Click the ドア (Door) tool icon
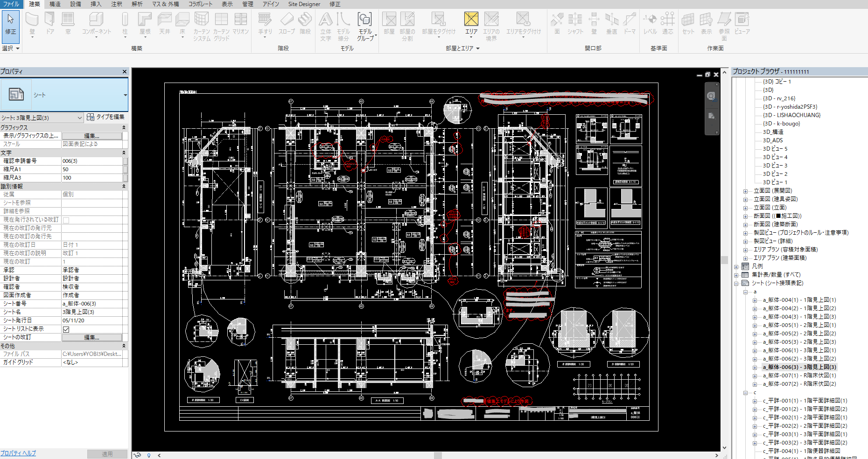Screen dimensions: 868x459 tap(49, 20)
